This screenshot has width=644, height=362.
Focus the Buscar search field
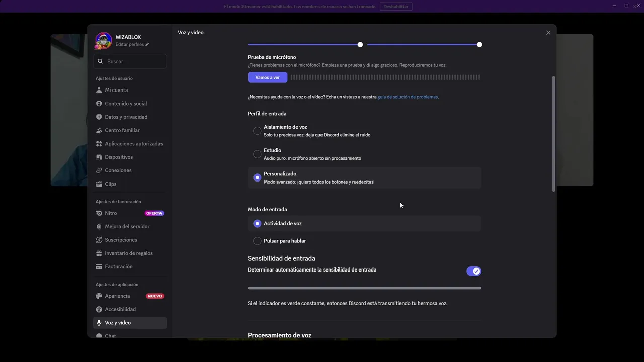pos(130,61)
